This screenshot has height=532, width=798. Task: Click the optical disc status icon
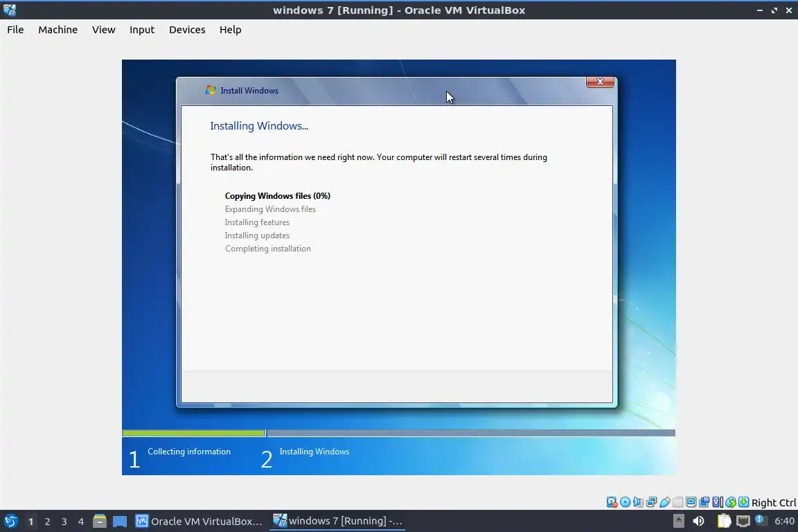click(x=626, y=502)
